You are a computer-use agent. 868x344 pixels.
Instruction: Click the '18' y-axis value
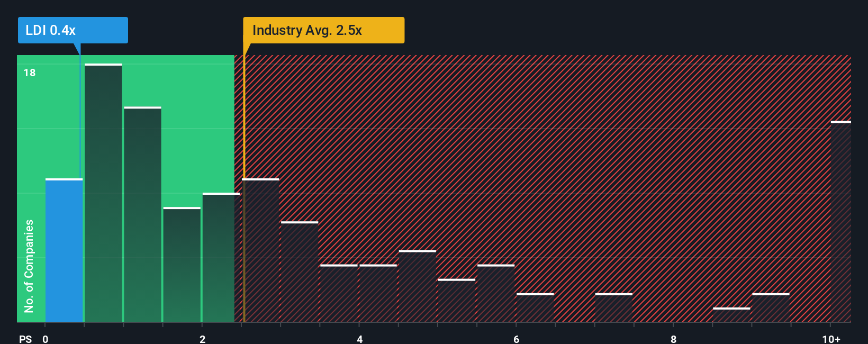(x=30, y=73)
